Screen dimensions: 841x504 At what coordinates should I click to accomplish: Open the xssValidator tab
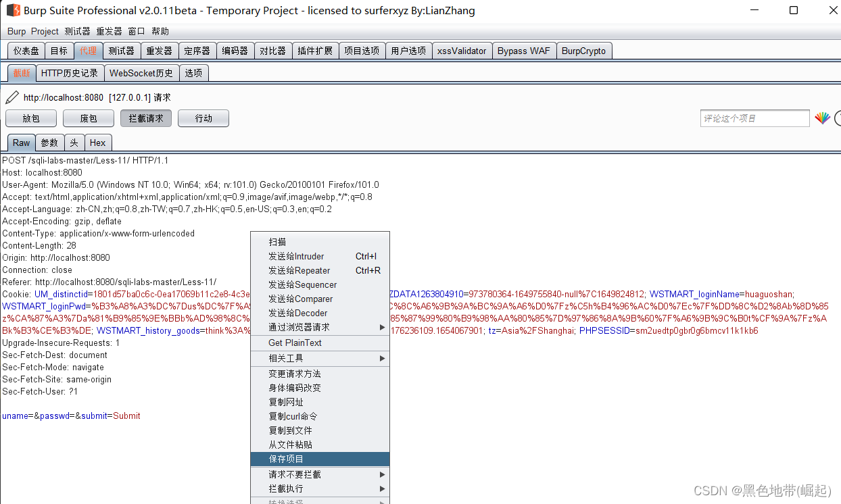462,51
